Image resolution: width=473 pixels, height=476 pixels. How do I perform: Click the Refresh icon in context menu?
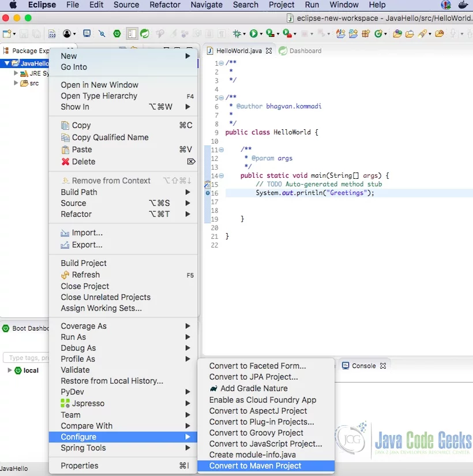click(x=65, y=275)
